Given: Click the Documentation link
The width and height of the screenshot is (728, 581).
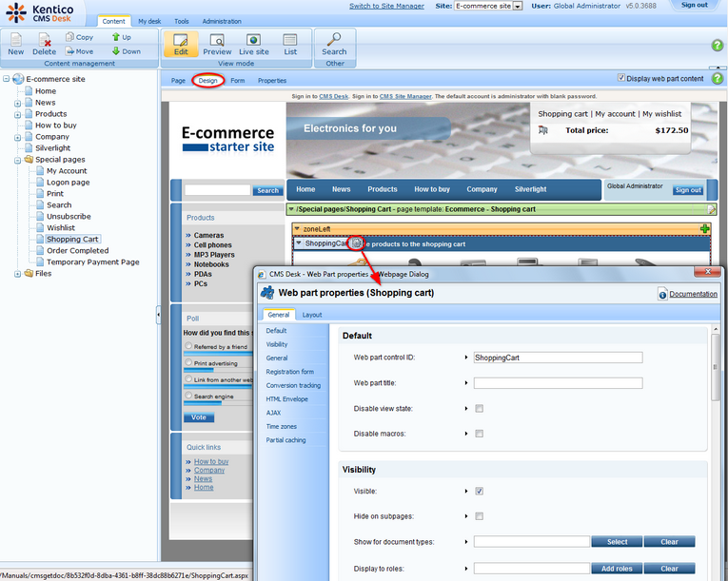Looking at the screenshot, I should (693, 294).
